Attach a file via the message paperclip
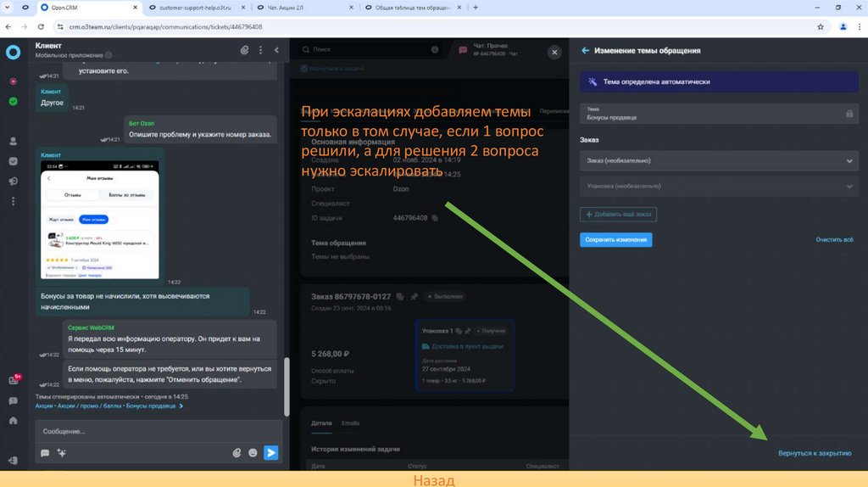868x487 pixels. [x=236, y=453]
